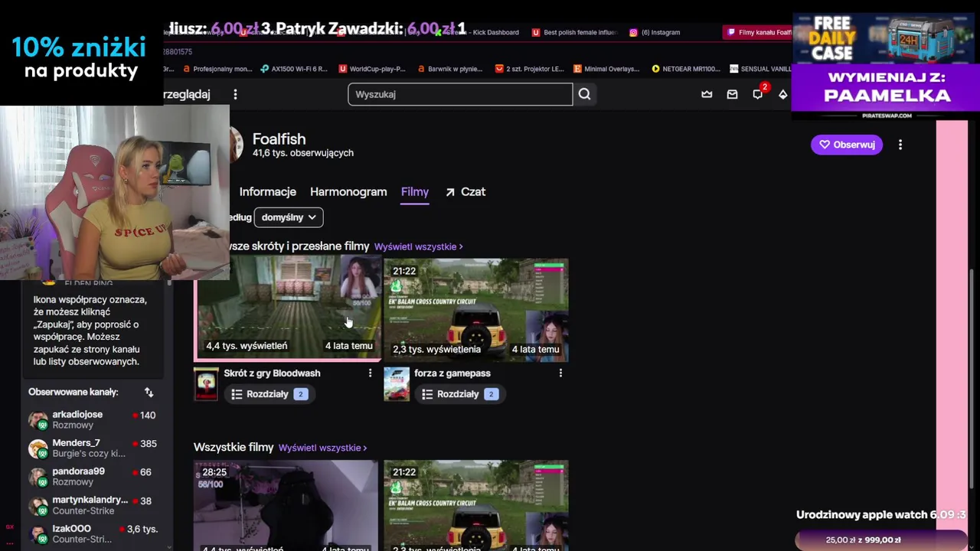Open the Czat pop-out link
The width and height of the screenshot is (980, 551).
click(465, 192)
